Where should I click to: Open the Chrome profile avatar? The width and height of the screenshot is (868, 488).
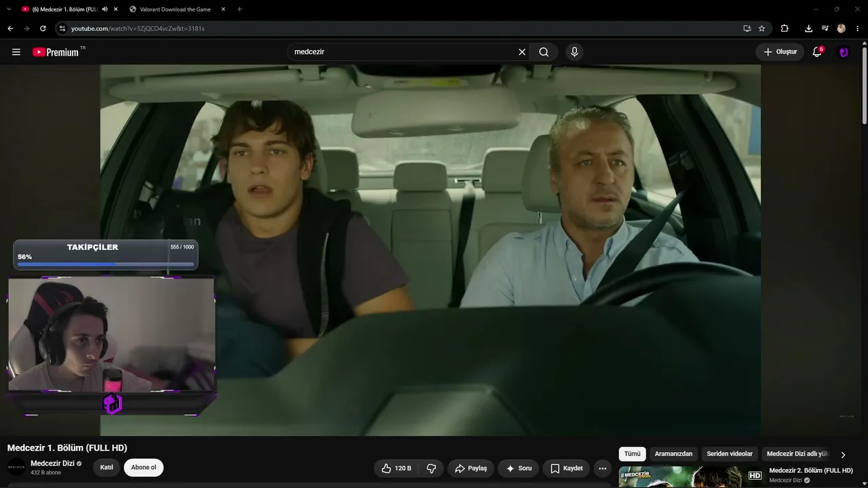tap(842, 28)
